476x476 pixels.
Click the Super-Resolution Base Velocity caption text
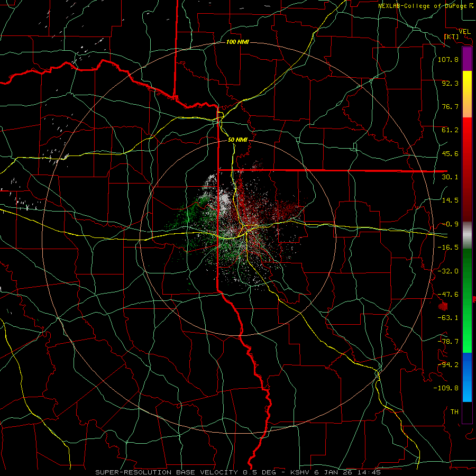237,472
